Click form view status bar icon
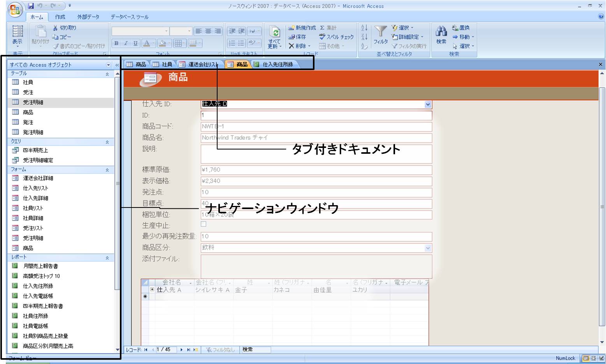Image resolution: width=606 pixels, height=364 pixels. click(586, 358)
